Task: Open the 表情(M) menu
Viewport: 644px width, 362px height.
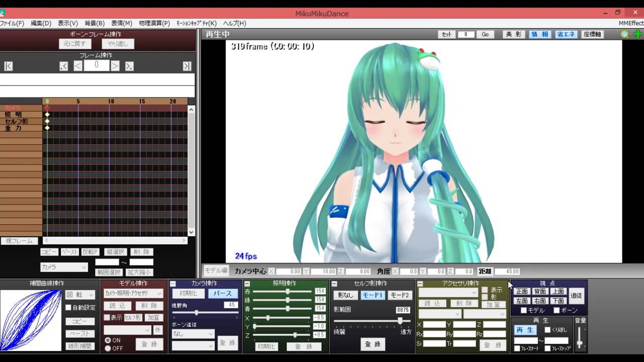Action: pyautogui.click(x=122, y=23)
